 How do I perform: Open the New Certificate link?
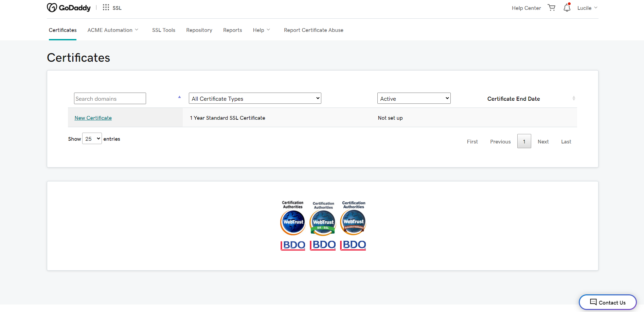tap(93, 118)
